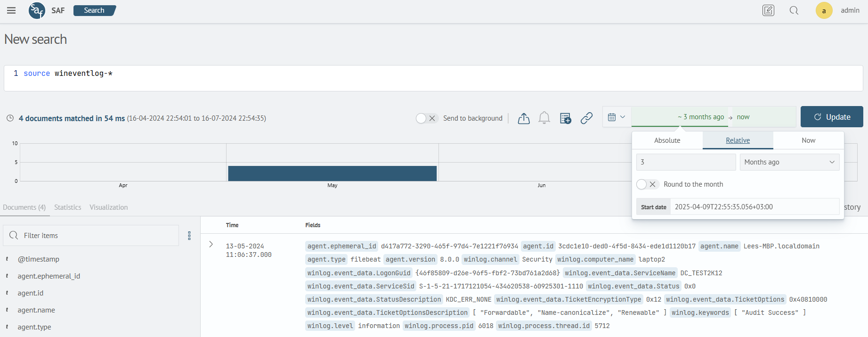Screen dimensions: 868x337
Task: Open the calendar quick-select dropdown
Action: click(x=617, y=117)
